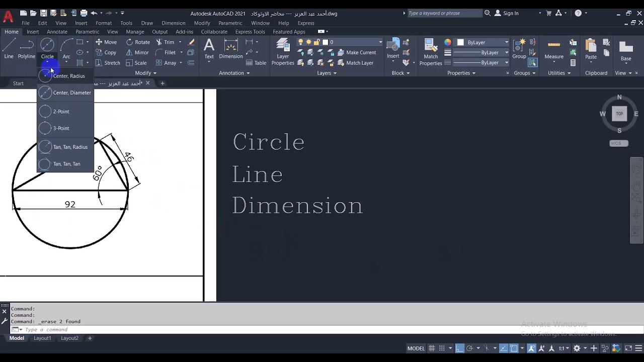Image resolution: width=644 pixels, height=362 pixels.
Task: Launch the Dimension tool
Action: pyautogui.click(x=231, y=49)
